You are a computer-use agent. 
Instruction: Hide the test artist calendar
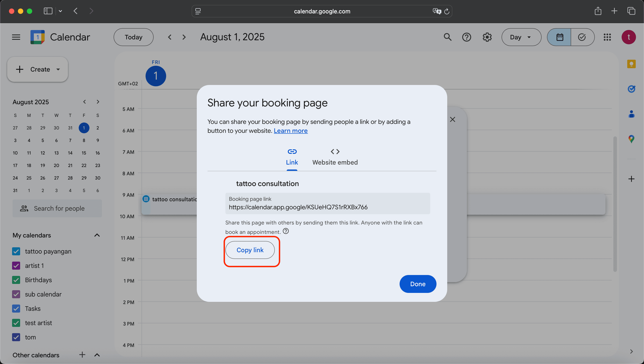(x=16, y=323)
